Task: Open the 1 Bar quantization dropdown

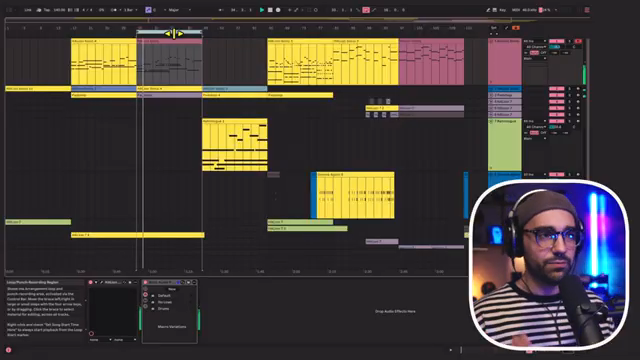Action: coord(131,10)
